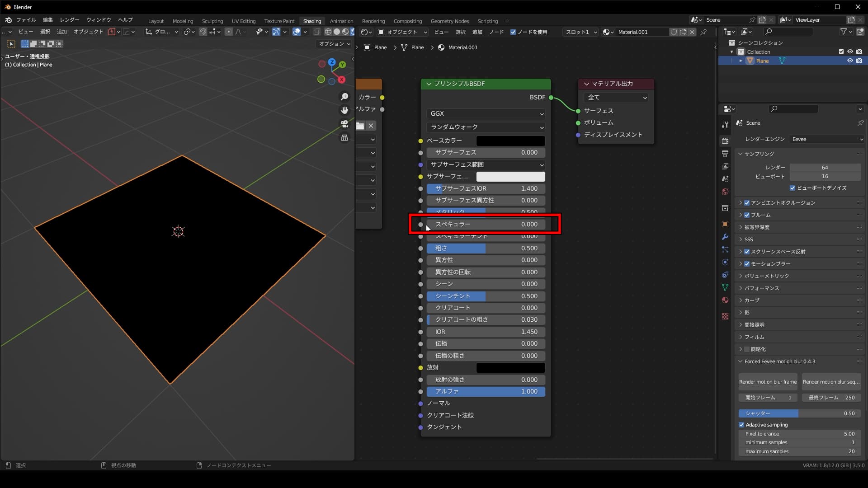Open the Material properties tab
Viewport: 868px width, 488px height.
(725, 300)
